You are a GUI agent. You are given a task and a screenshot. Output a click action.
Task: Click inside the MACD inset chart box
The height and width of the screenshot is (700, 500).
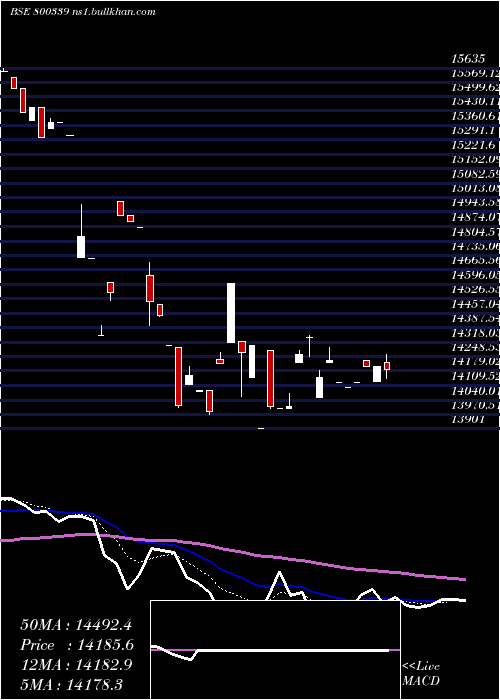(x=275, y=650)
